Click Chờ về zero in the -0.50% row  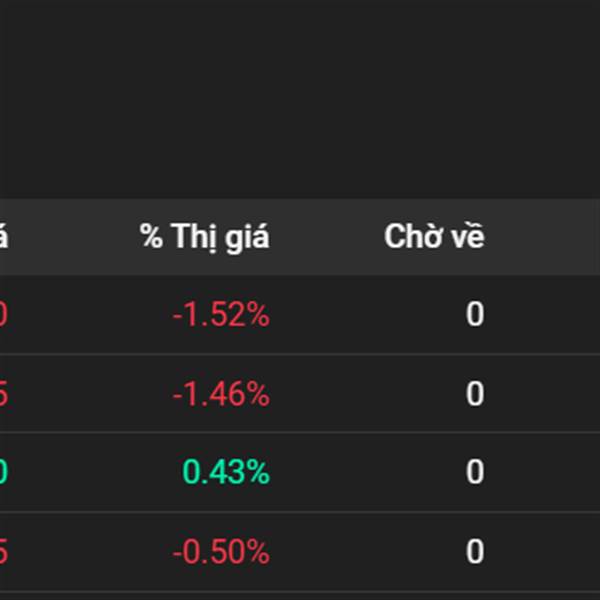[x=474, y=551]
